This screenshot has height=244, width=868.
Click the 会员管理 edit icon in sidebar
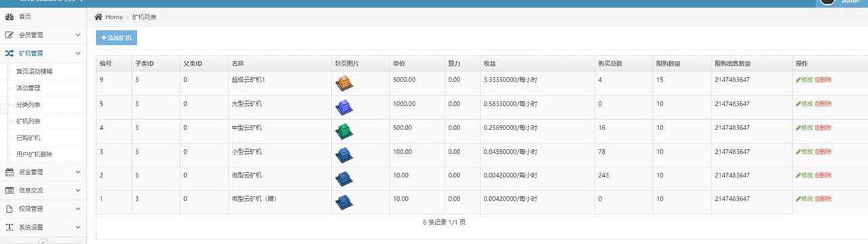[x=9, y=35]
